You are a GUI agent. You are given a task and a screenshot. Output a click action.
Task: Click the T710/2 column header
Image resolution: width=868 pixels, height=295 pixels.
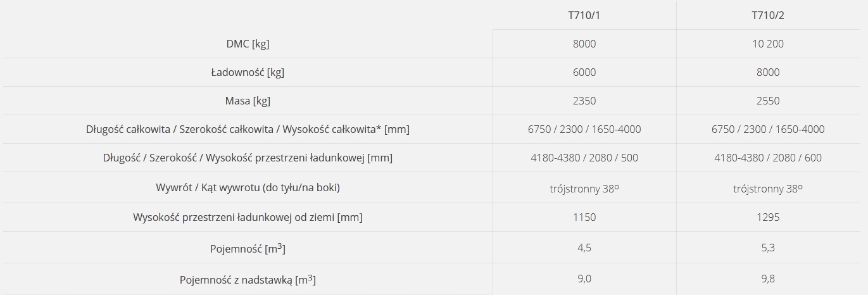pyautogui.click(x=767, y=16)
